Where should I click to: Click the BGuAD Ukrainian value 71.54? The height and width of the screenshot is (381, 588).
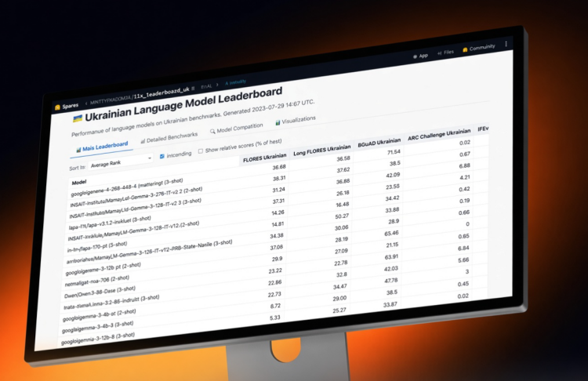(x=394, y=152)
